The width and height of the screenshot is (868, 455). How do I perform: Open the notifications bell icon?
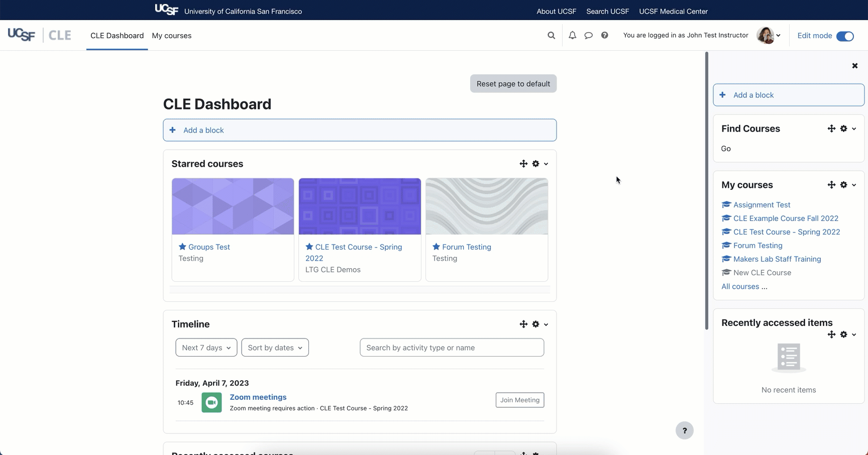[572, 36]
